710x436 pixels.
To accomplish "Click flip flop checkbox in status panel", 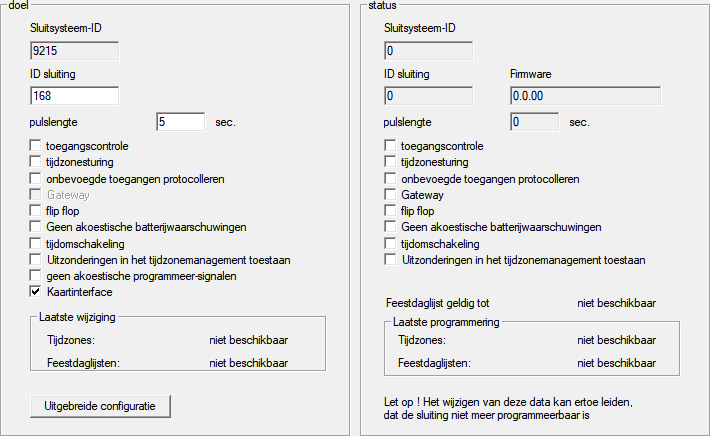I will [x=391, y=211].
